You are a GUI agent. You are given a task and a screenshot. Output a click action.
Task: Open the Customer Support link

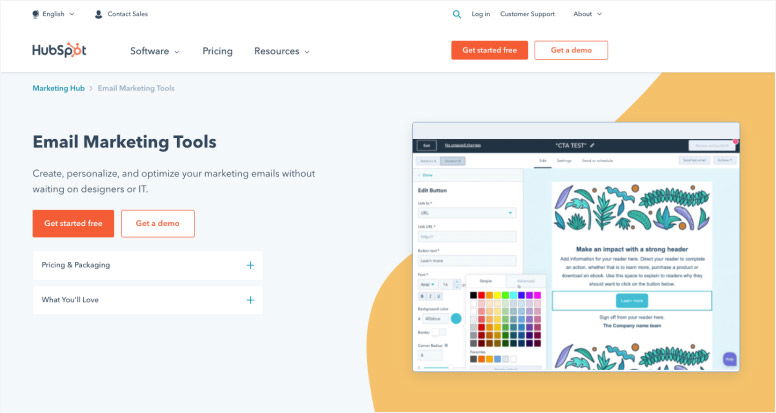tap(528, 14)
